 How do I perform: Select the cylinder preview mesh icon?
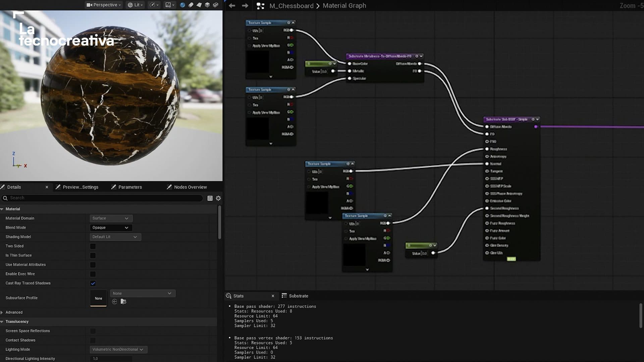pyautogui.click(x=191, y=5)
